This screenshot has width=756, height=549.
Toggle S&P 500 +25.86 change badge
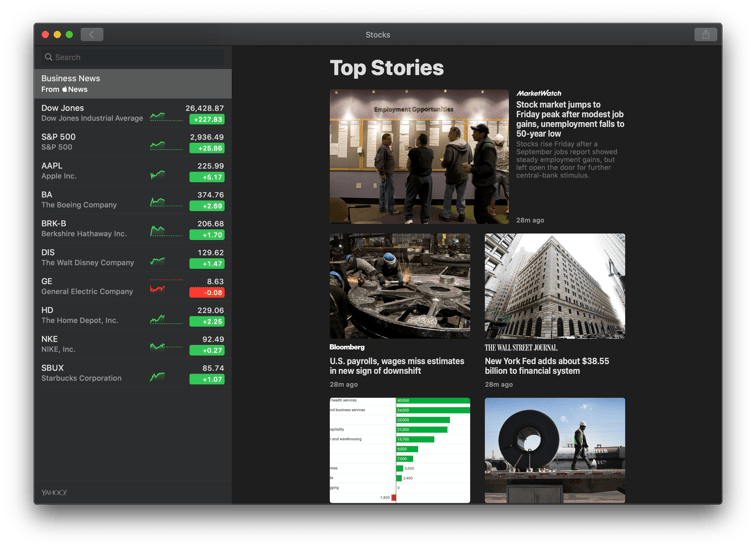[207, 148]
